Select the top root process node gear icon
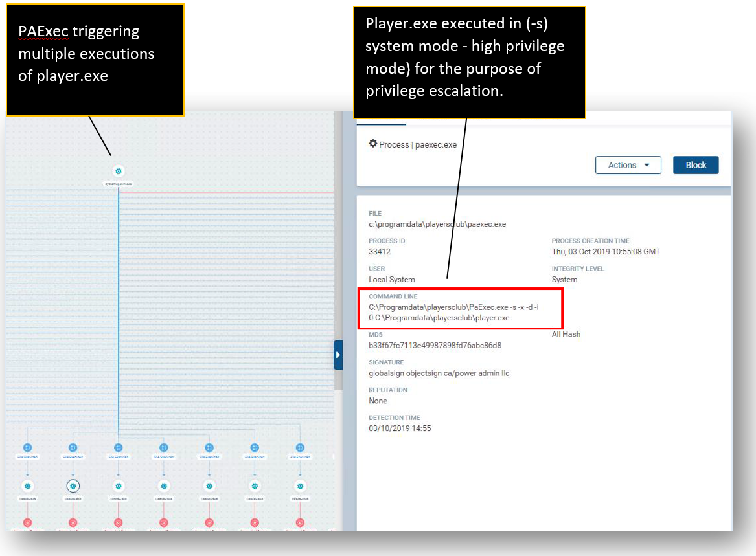Image resolution: width=756 pixels, height=556 pixels. click(118, 171)
